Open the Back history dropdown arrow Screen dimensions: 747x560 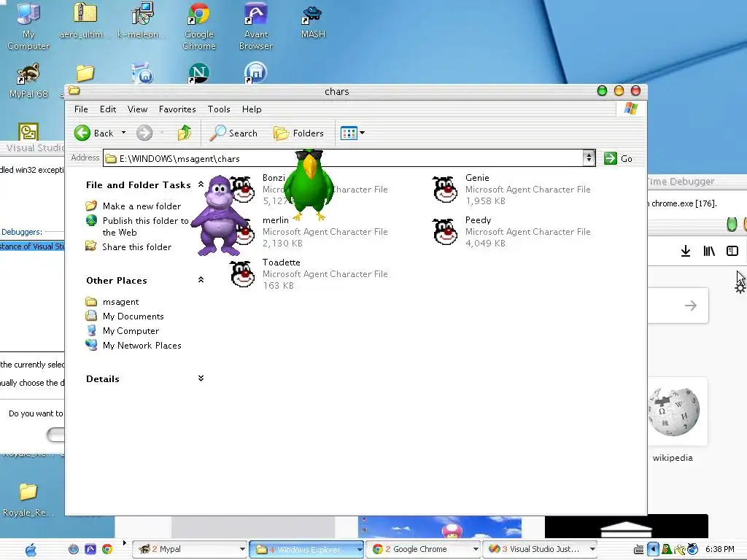123,133
